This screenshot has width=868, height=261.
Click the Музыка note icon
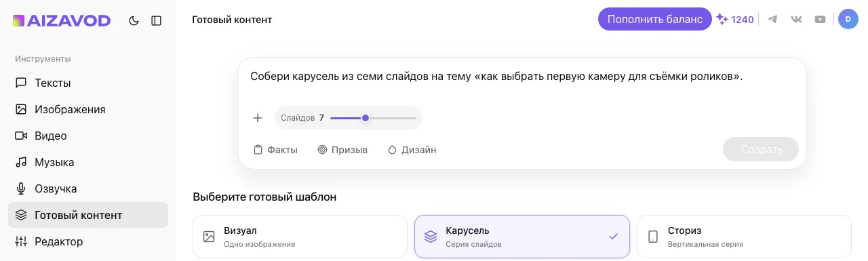click(x=21, y=162)
